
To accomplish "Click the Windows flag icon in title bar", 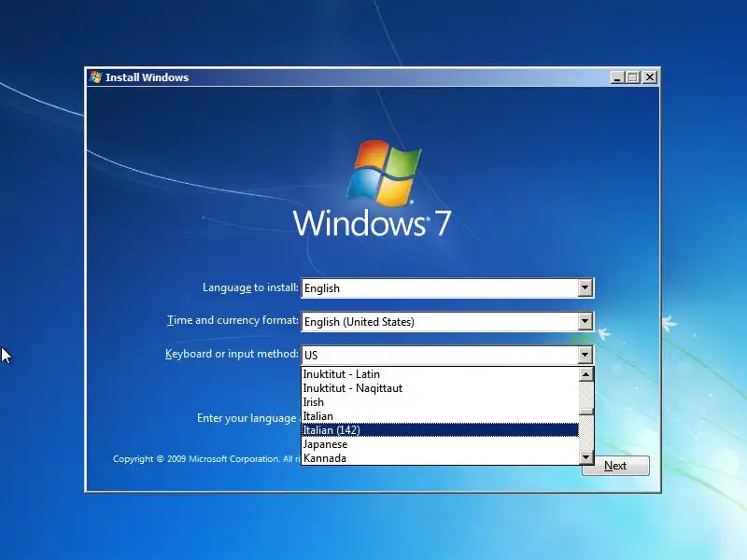I will click(x=96, y=77).
